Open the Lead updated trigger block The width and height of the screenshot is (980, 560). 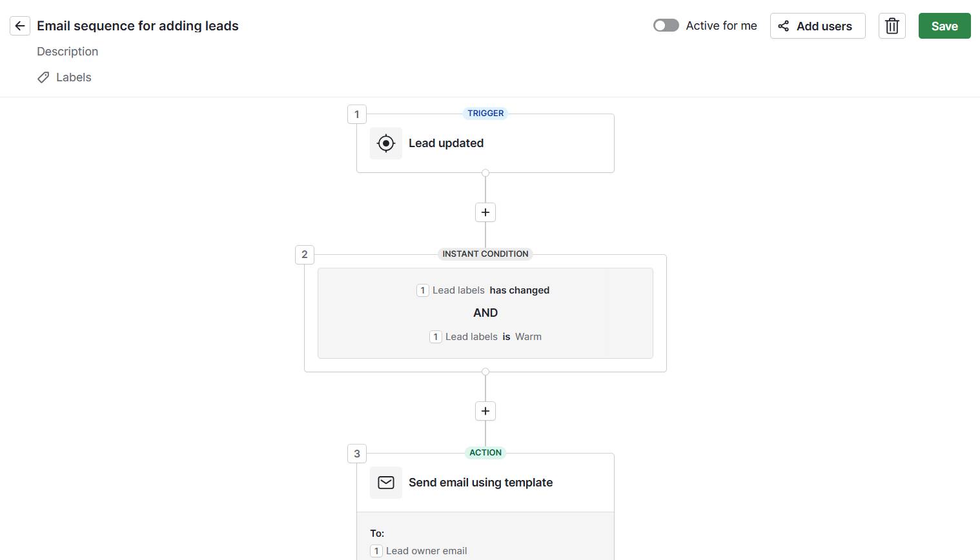tap(485, 143)
